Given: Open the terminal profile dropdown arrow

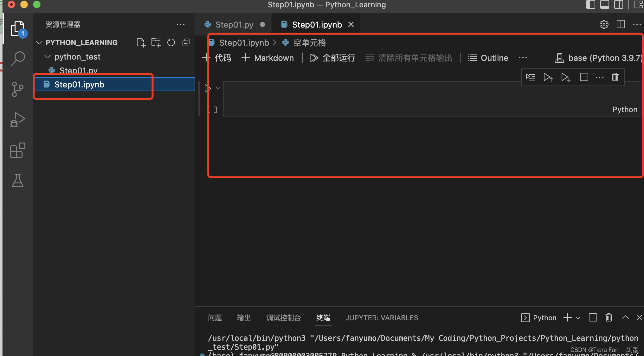Looking at the screenshot, I should coord(579,318).
